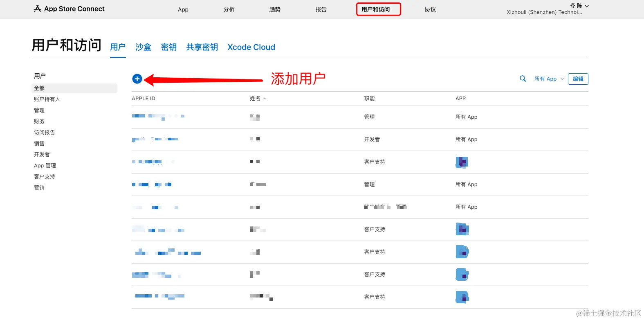The image size is (644, 320).
Task: Switch to the 沙盒 tab
Action: (x=143, y=47)
